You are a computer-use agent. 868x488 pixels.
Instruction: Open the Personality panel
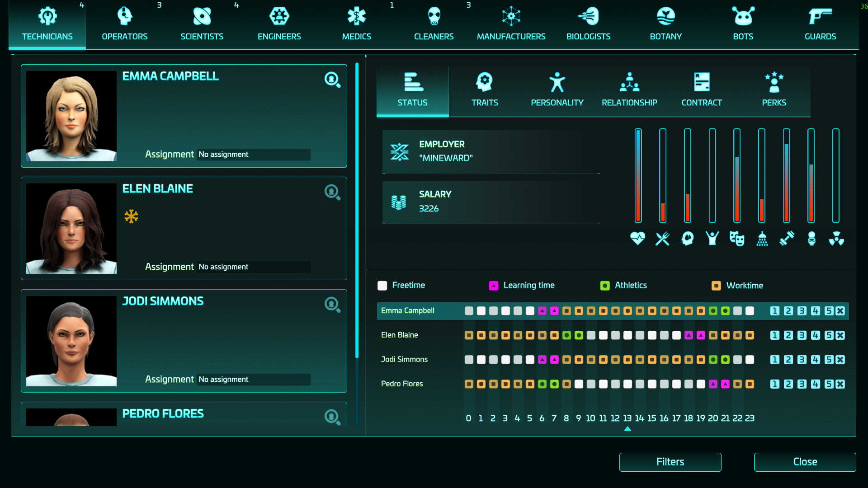(557, 91)
